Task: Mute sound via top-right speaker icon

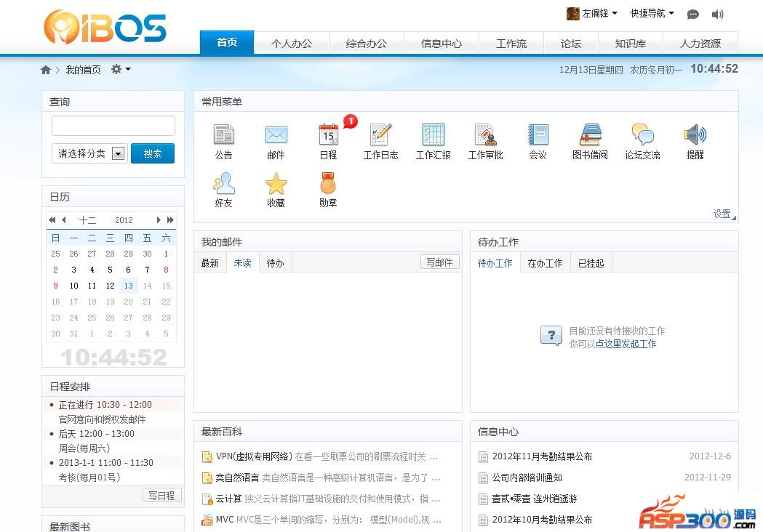Action: (717, 14)
